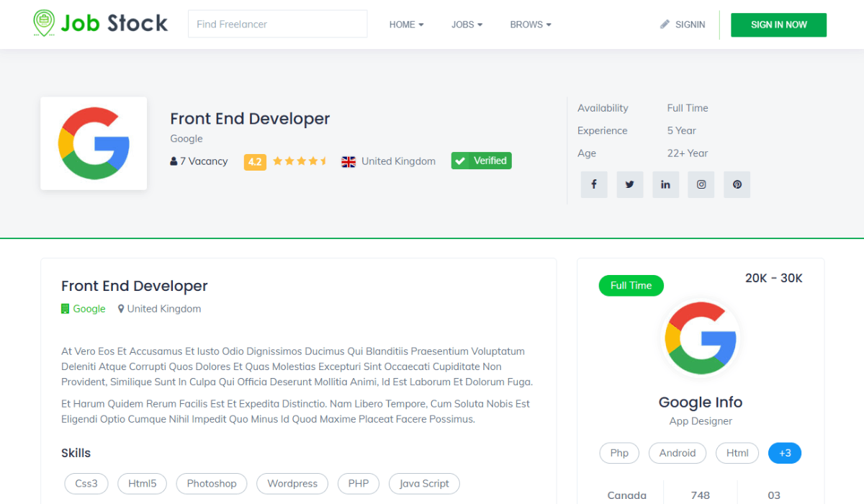Open the Instagram social icon

(x=701, y=184)
